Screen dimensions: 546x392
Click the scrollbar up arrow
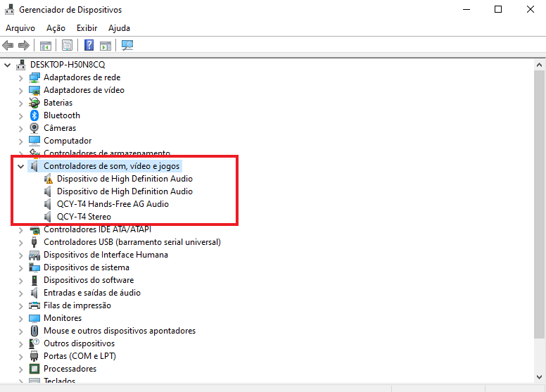(x=540, y=65)
